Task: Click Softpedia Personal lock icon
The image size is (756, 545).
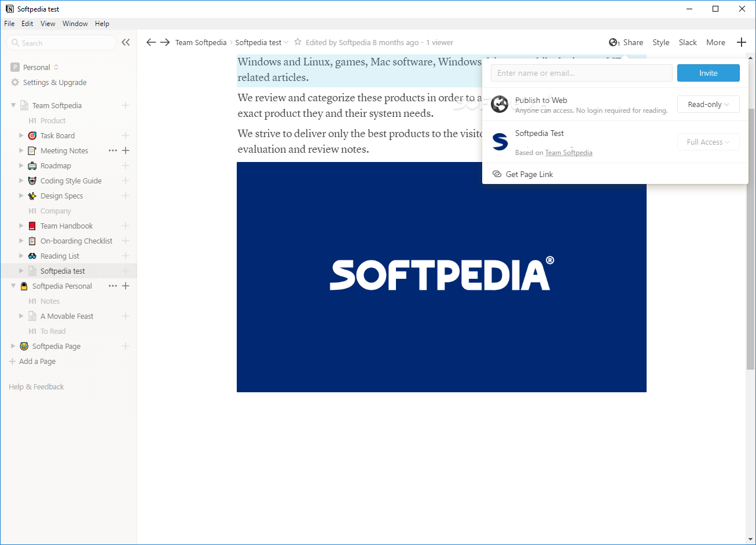Action: pos(24,286)
